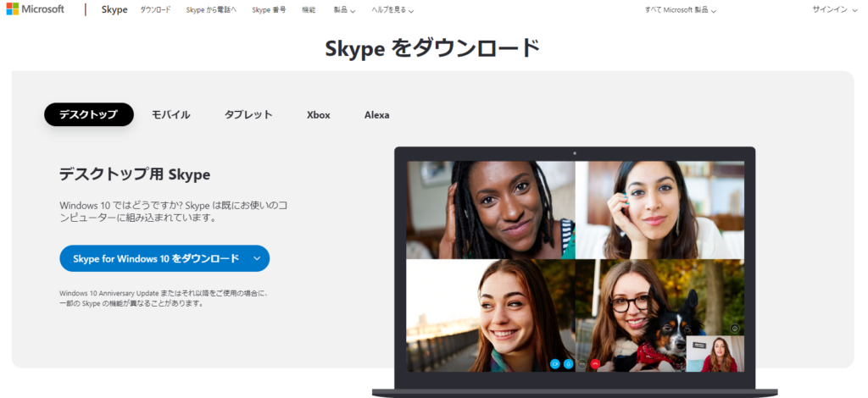This screenshot has width=868, height=398.
Task: Switch to the Xbox tab
Action: pos(319,115)
